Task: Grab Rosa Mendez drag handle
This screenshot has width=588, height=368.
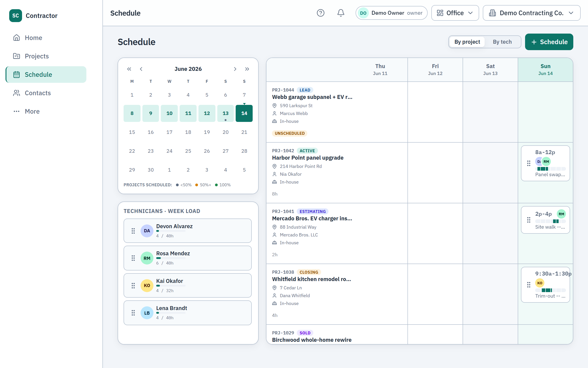Action: click(x=133, y=258)
